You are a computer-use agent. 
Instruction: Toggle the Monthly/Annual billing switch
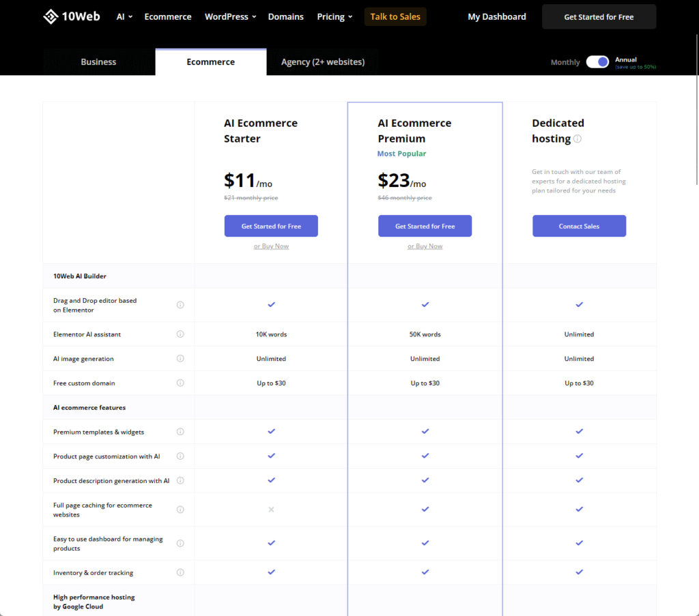click(597, 62)
